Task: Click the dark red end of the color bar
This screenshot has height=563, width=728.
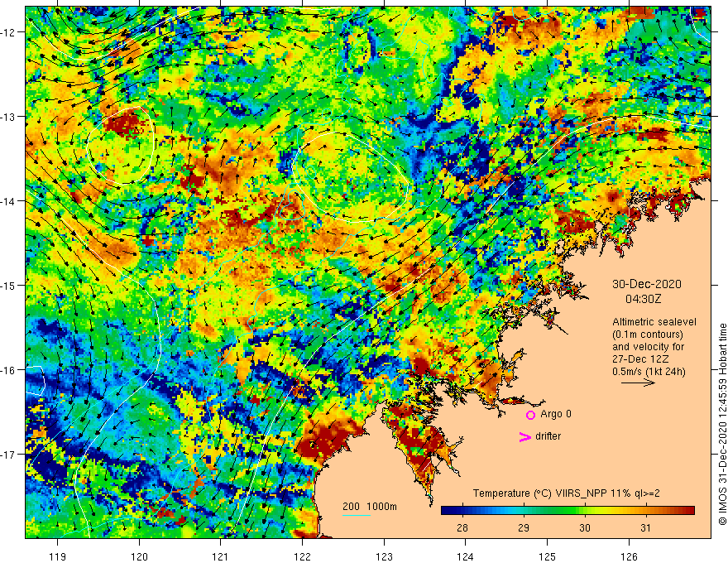Action: coord(690,511)
